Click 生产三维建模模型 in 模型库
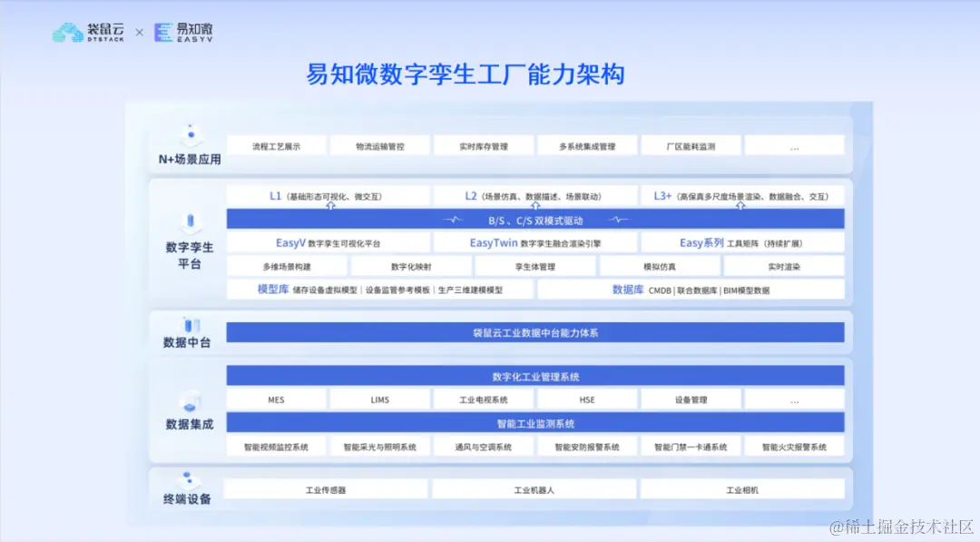 pos(471,291)
